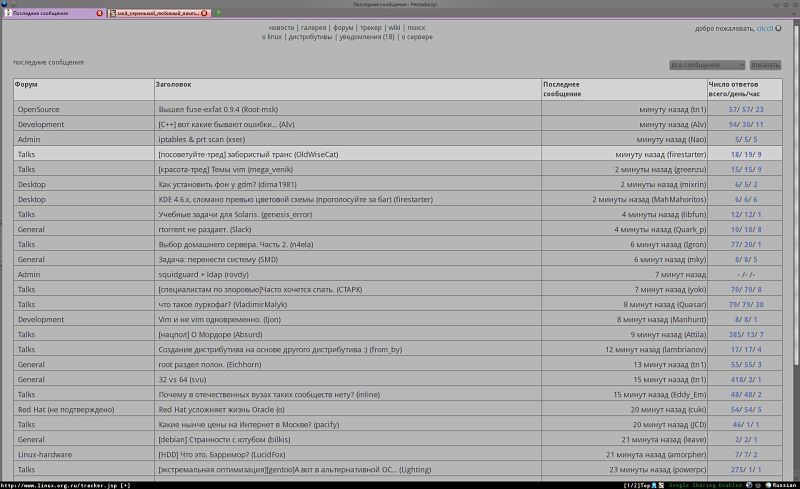The width and height of the screenshot is (800, 489).
Task: Open topic 'KDE 4.6.x, сломано превью'
Action: [295, 199]
